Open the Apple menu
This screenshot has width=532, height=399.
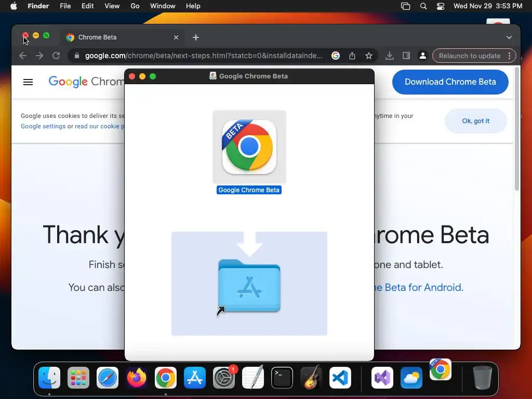[x=14, y=6]
